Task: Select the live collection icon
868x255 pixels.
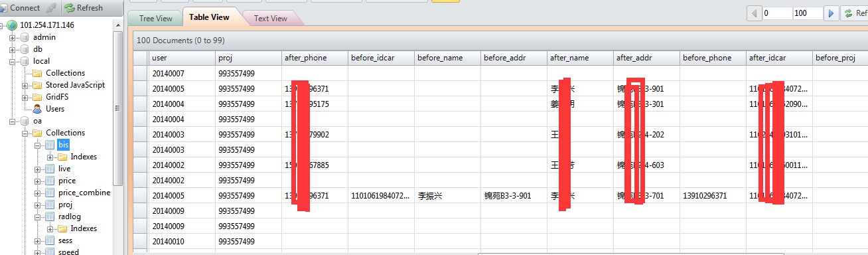Action: [50, 169]
